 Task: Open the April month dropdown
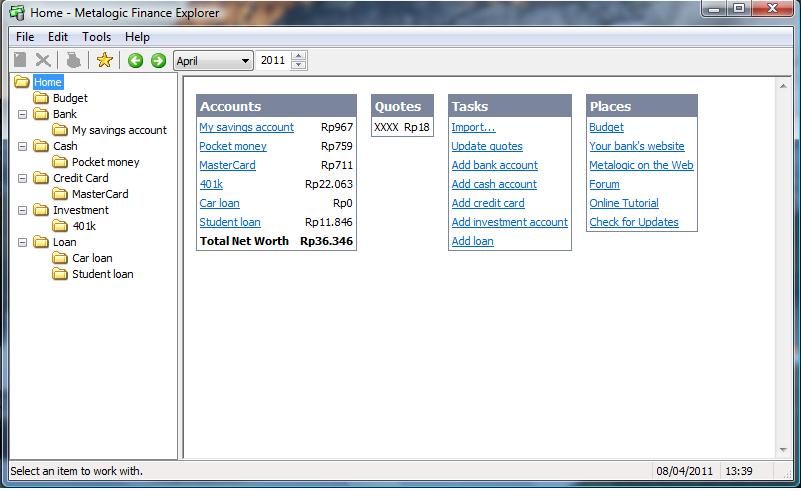(x=245, y=61)
